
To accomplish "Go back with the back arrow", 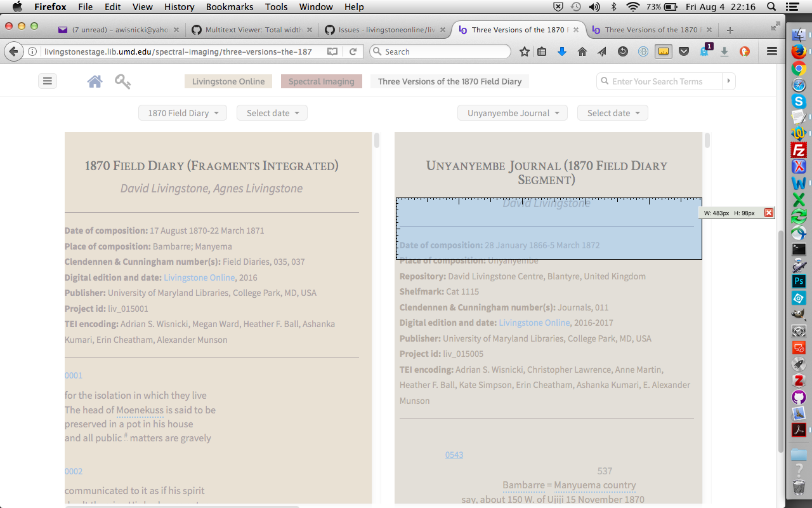I will (13, 51).
